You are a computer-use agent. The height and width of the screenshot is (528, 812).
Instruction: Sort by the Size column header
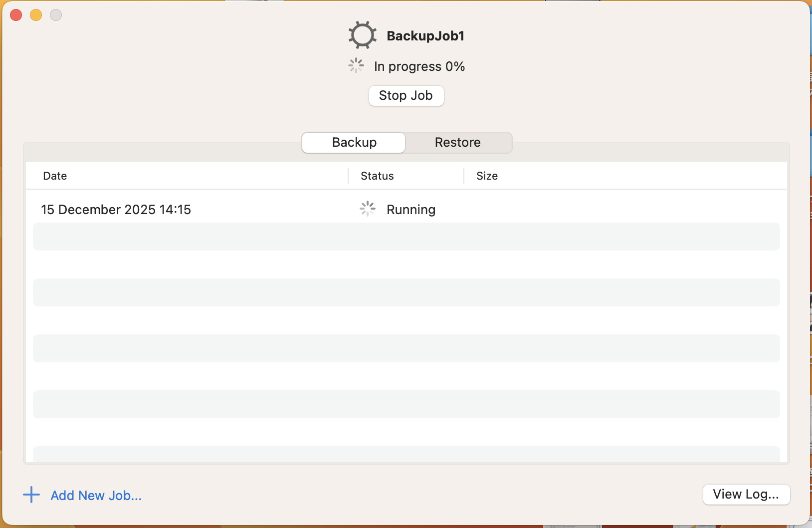click(x=487, y=176)
